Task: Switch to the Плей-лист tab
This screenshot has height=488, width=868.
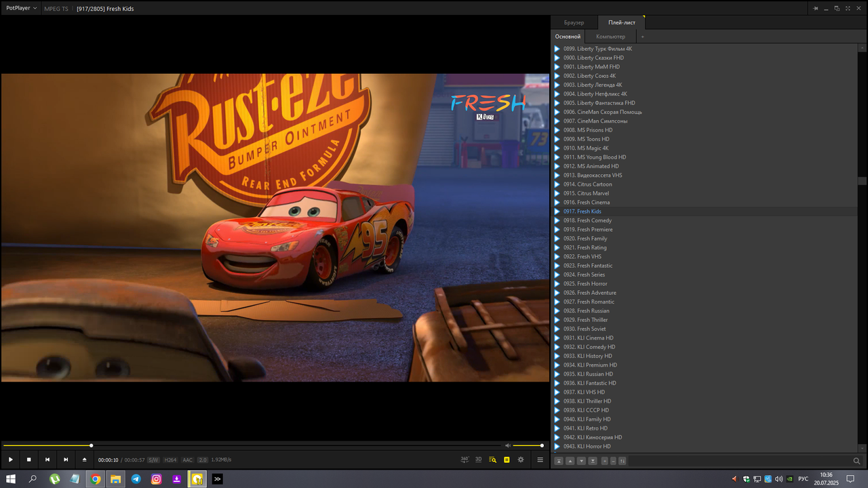Action: click(x=622, y=22)
